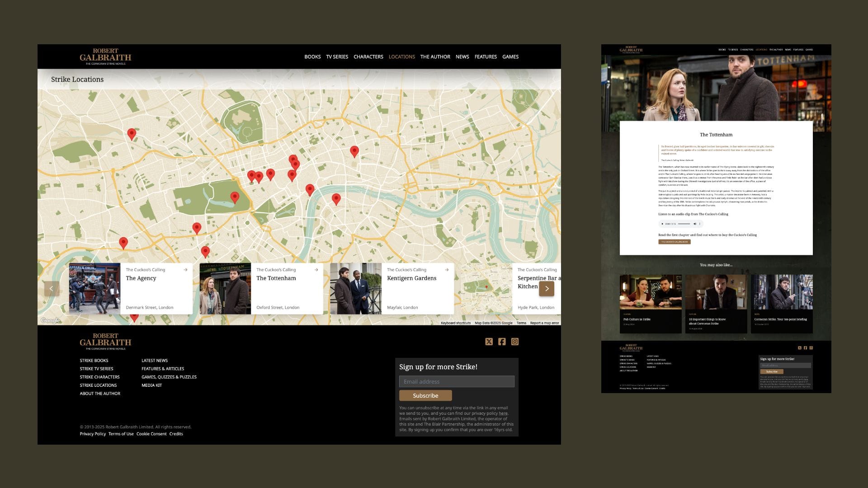Open Cookie Consent link on Locations page
868x488 pixels.
coord(151,434)
